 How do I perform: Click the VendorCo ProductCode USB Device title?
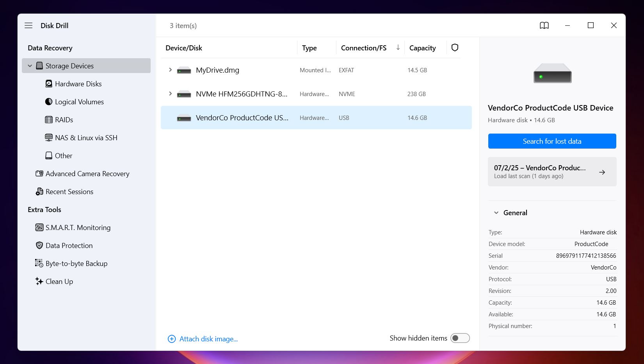(x=550, y=108)
